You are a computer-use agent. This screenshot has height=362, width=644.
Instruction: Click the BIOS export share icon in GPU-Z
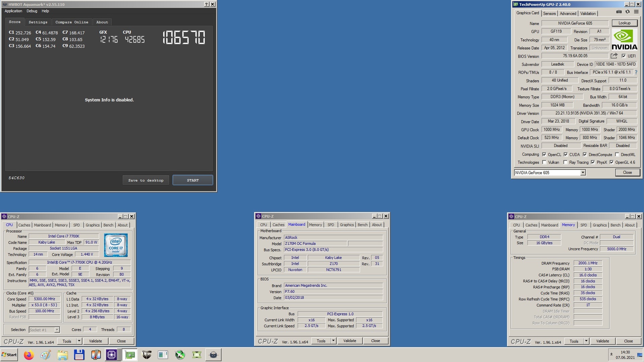[614, 56]
